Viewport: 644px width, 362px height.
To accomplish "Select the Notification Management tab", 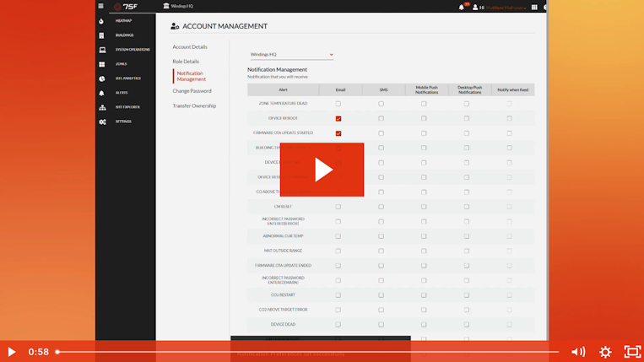I will click(192, 76).
